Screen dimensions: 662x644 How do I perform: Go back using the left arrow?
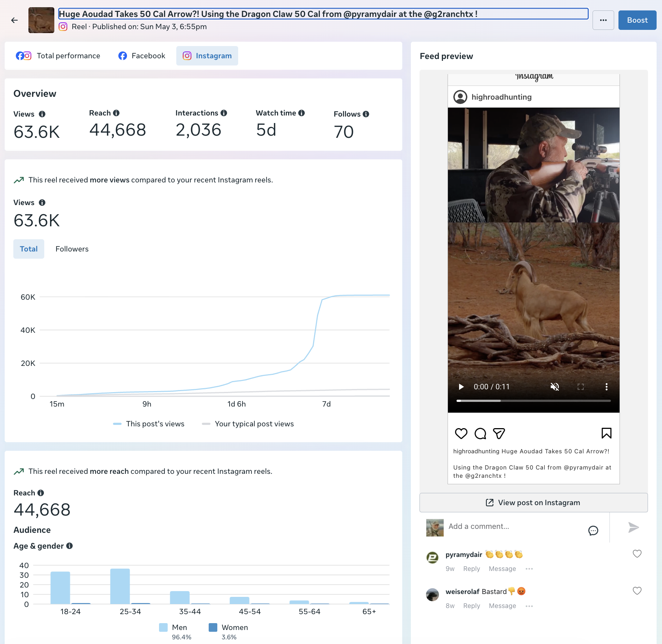tap(14, 20)
